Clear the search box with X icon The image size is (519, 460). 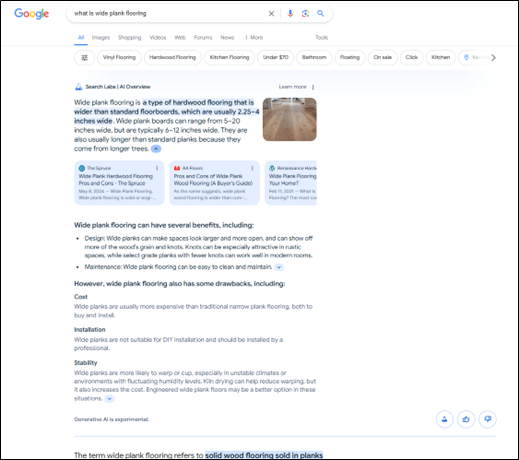[271, 14]
